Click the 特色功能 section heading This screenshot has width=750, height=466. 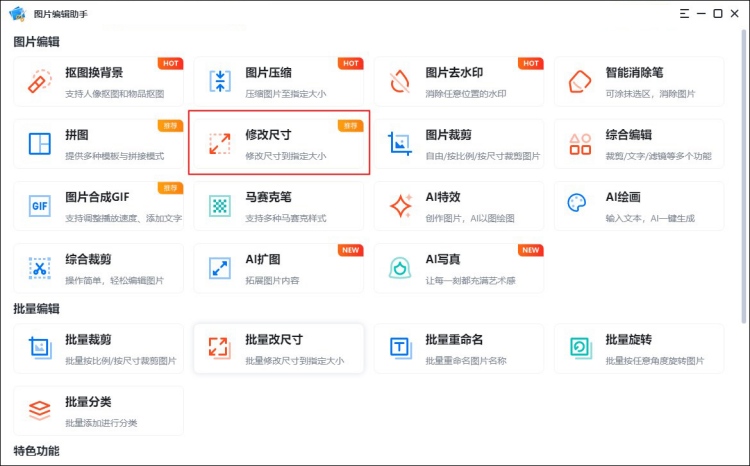click(36, 451)
